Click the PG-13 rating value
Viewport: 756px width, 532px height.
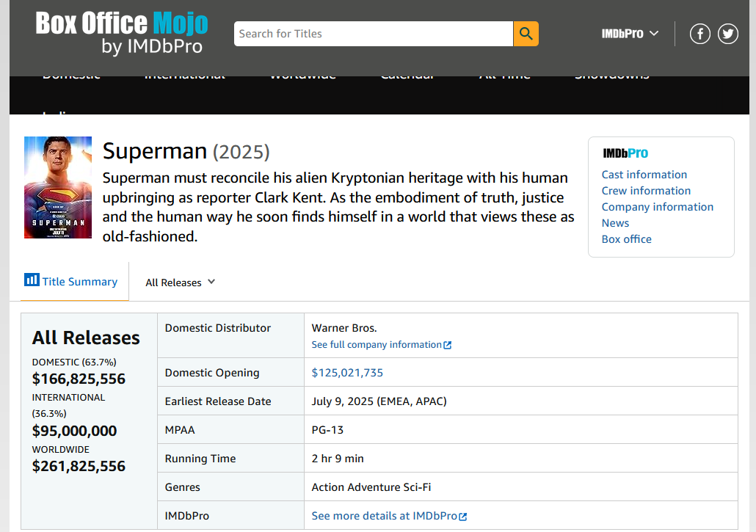click(327, 430)
